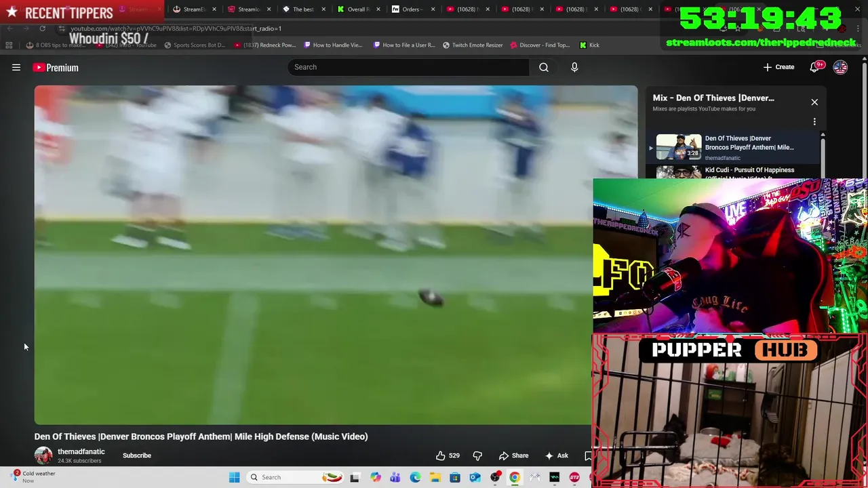Viewport: 868px width, 488px height.
Task: Subscribe to themadfanatic channel
Action: coord(137,455)
